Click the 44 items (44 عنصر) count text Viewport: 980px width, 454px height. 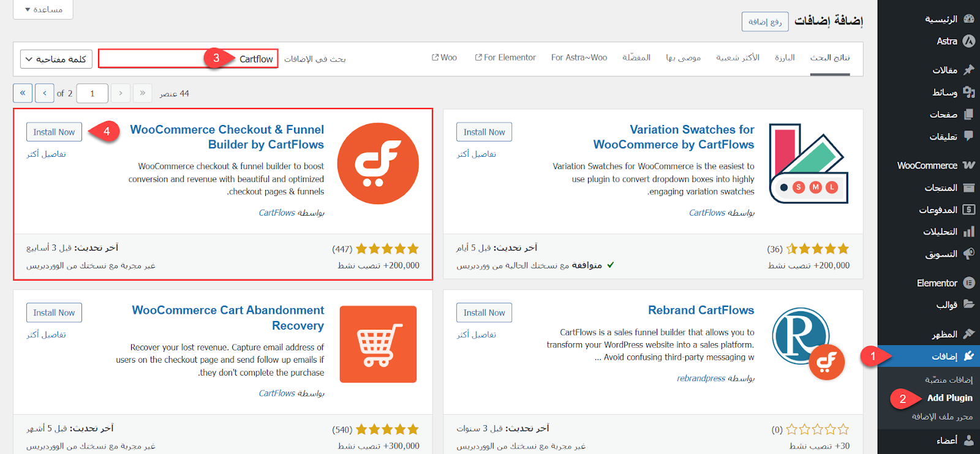coord(175,93)
